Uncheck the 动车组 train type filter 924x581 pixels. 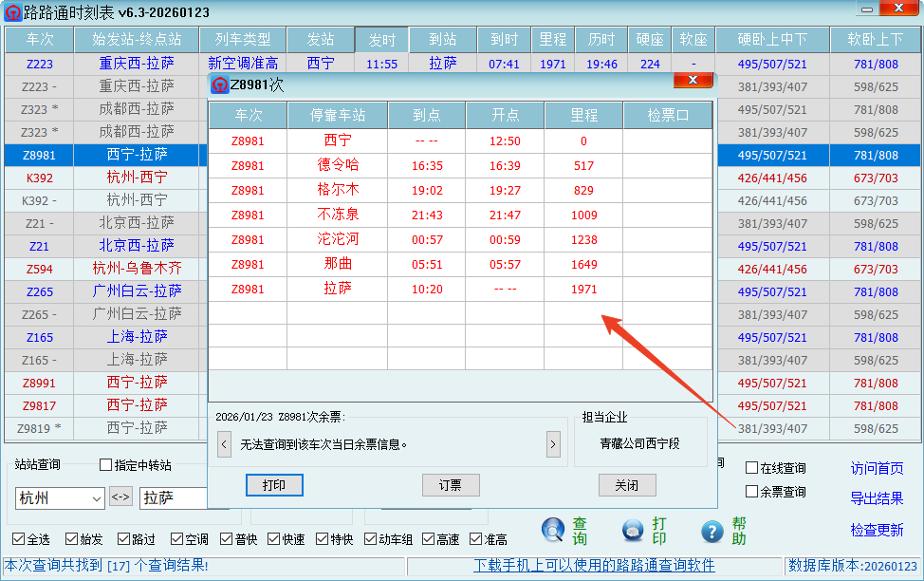pyautogui.click(x=369, y=536)
